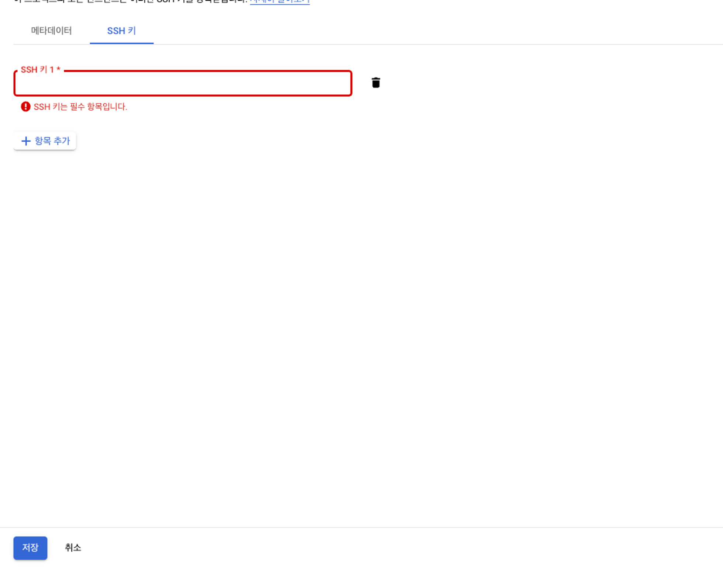The height and width of the screenshot is (588, 723).
Task: Add a new entry with 항목 추가
Action: (x=45, y=141)
